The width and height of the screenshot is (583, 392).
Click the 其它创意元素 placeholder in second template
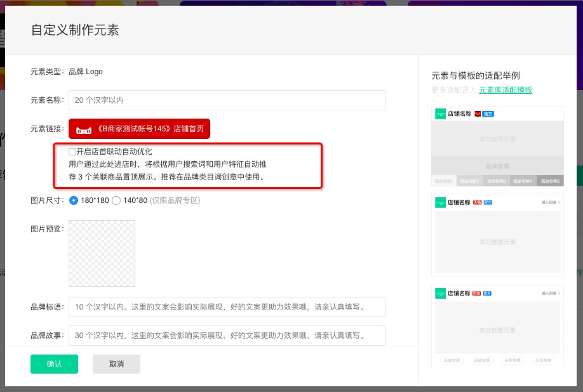point(497,242)
